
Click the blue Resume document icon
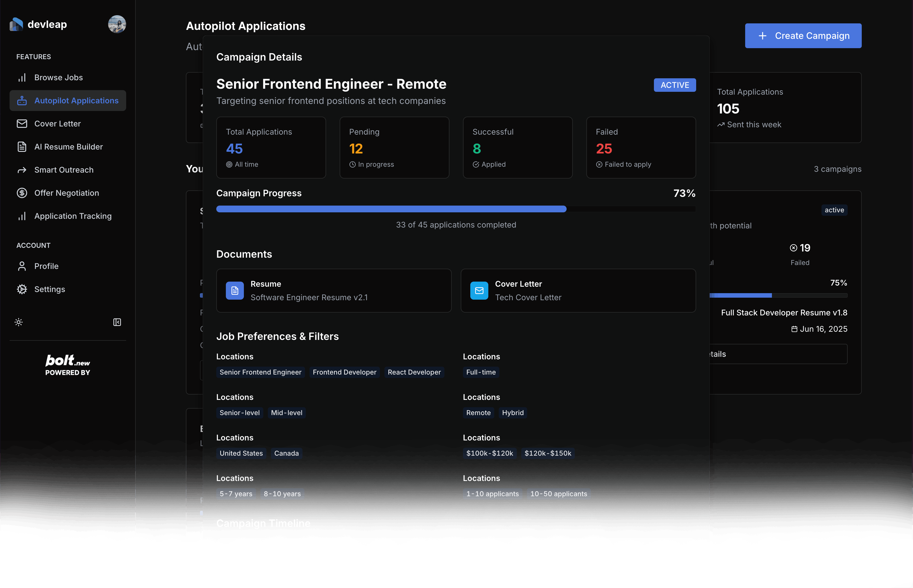[x=235, y=291]
